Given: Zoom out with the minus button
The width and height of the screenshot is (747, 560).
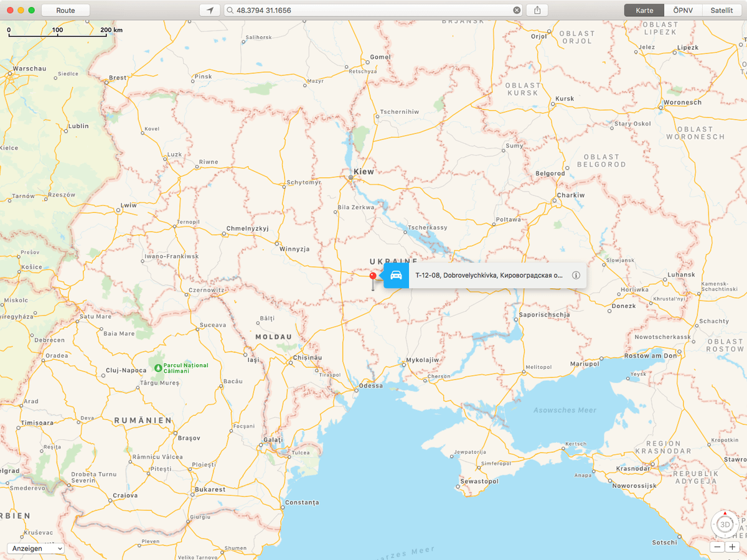Looking at the screenshot, I should point(717,547).
